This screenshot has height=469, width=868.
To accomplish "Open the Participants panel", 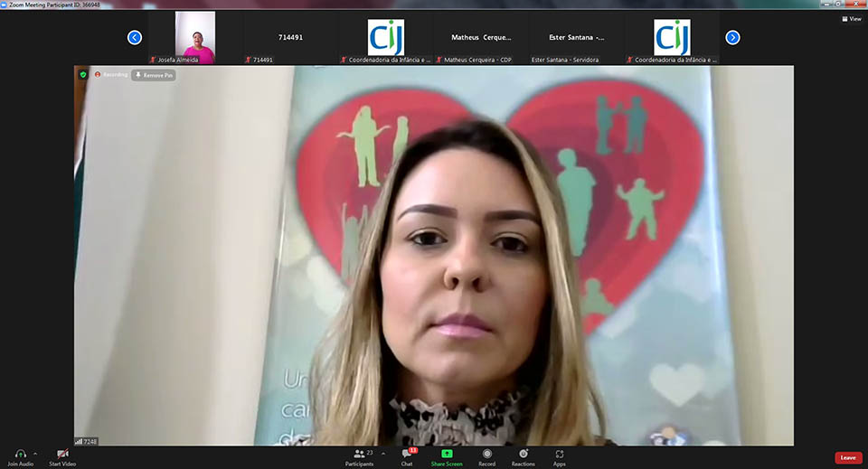I will pyautogui.click(x=359, y=455).
